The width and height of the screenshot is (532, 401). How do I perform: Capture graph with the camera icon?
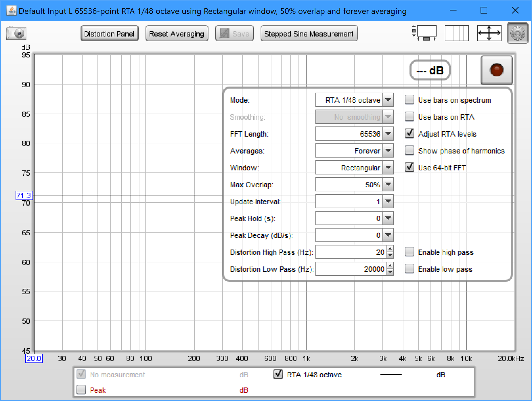[16, 33]
